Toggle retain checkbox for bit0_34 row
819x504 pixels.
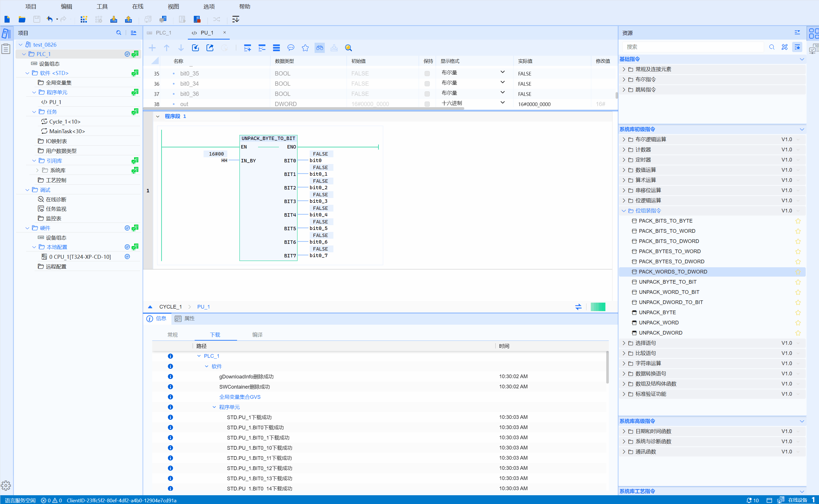pyautogui.click(x=427, y=84)
